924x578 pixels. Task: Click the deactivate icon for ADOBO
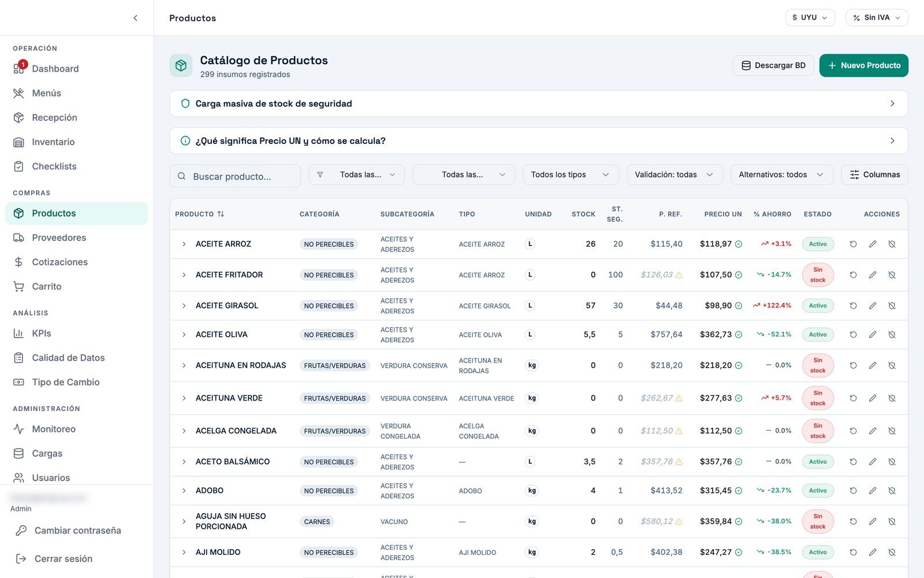click(892, 491)
